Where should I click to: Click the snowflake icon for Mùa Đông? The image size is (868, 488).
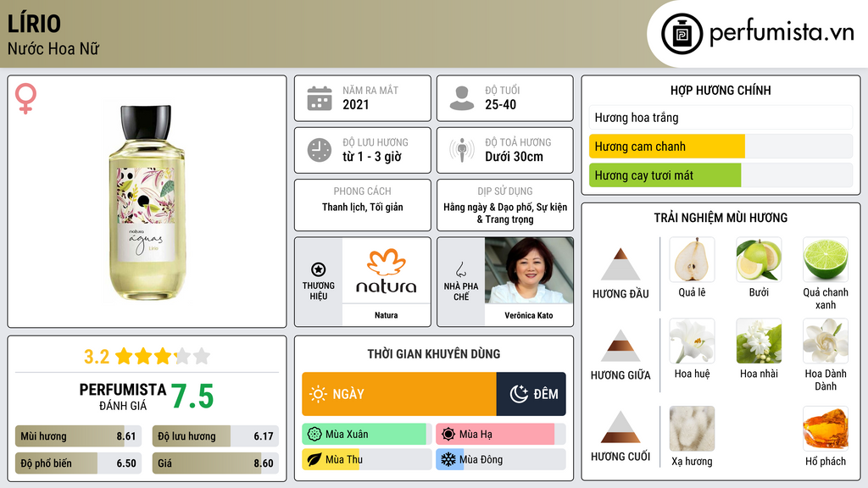(x=448, y=459)
